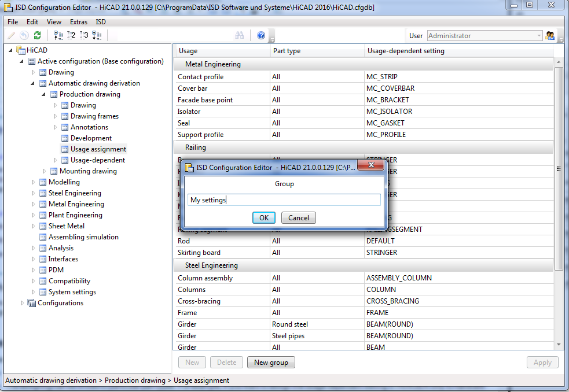The image size is (569, 392).
Task: Click the Group name text field
Action: [284, 200]
